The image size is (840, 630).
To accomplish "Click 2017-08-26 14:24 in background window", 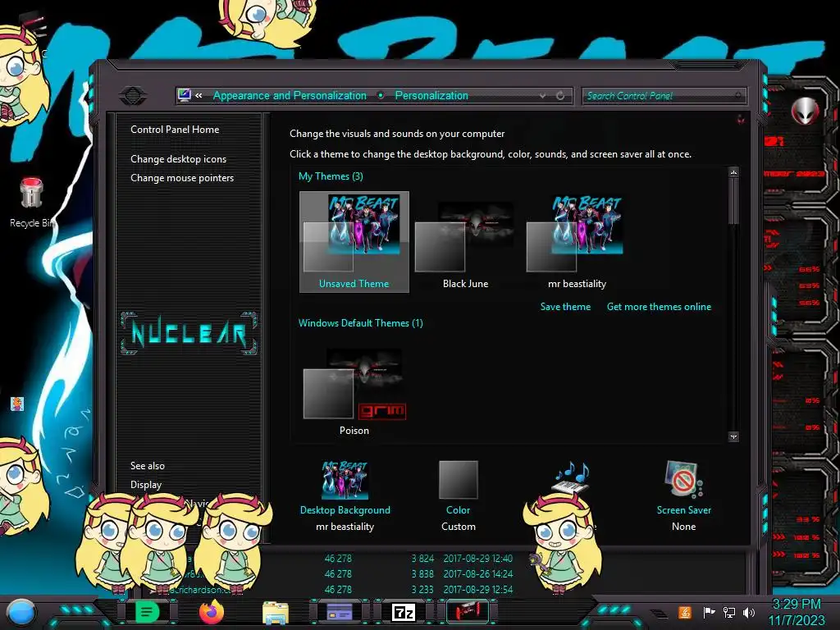I will tap(478, 573).
